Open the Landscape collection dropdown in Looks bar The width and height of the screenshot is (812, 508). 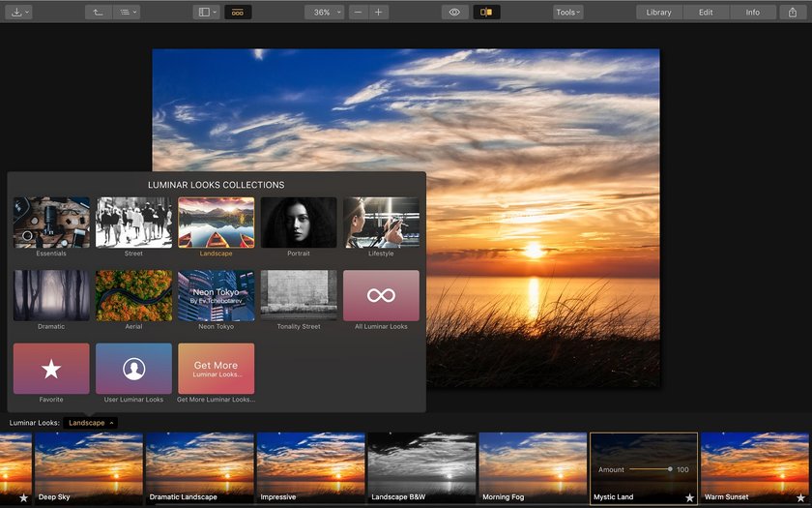(x=91, y=423)
